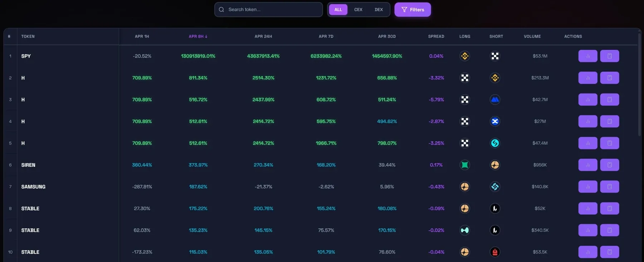Open chart for STABLE row with $52K volume

pyautogui.click(x=587, y=209)
